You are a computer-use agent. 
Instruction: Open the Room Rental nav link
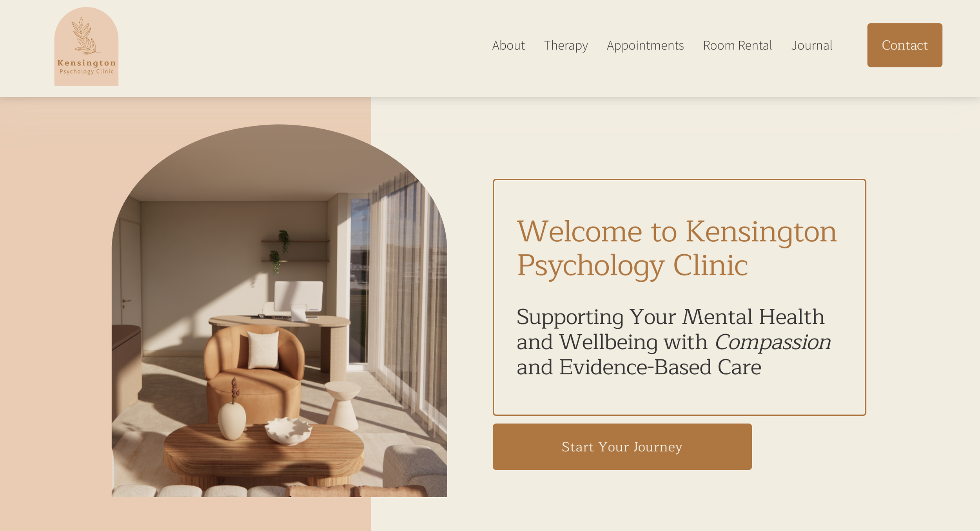click(x=737, y=45)
